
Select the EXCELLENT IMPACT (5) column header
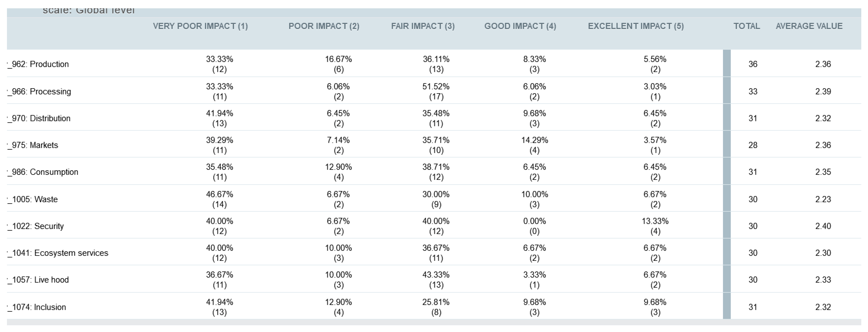(636, 26)
